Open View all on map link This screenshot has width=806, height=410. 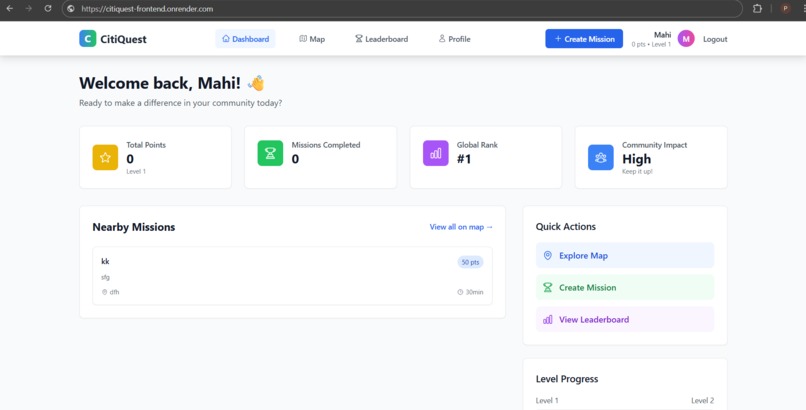point(461,227)
